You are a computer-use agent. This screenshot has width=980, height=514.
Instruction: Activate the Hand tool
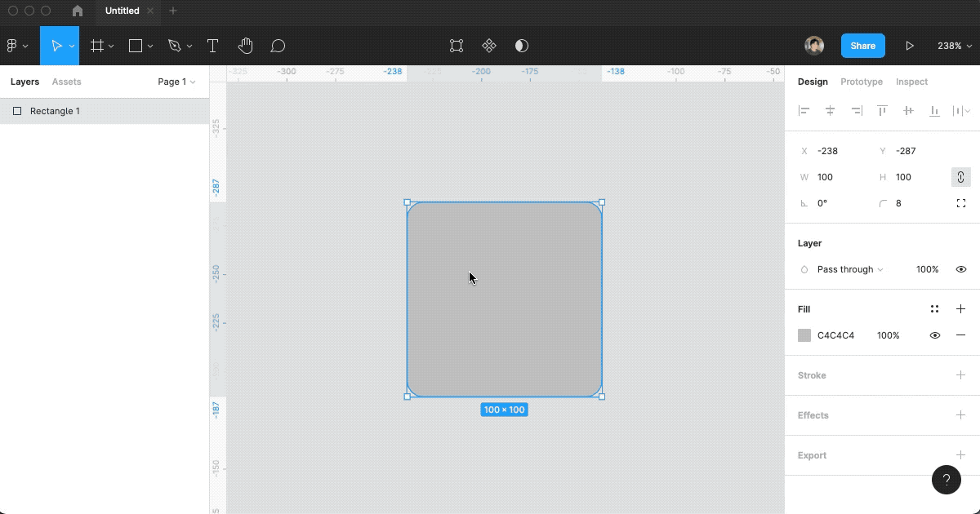245,46
